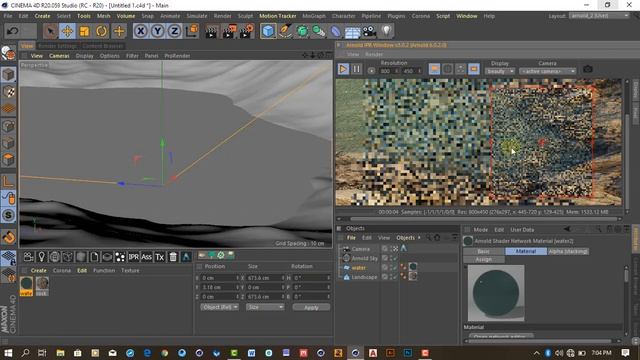The height and width of the screenshot is (360, 640).
Task: Toggle the X axis lock
Action: (x=140, y=31)
